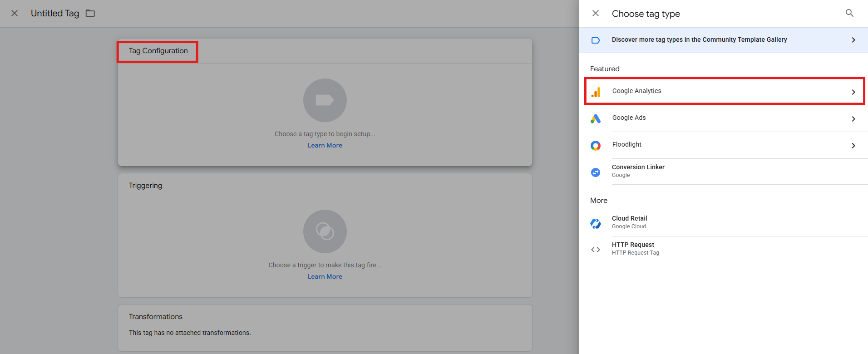This screenshot has height=354, width=868.
Task: Choose the Conversion Linker tag
Action: pyautogui.click(x=724, y=172)
